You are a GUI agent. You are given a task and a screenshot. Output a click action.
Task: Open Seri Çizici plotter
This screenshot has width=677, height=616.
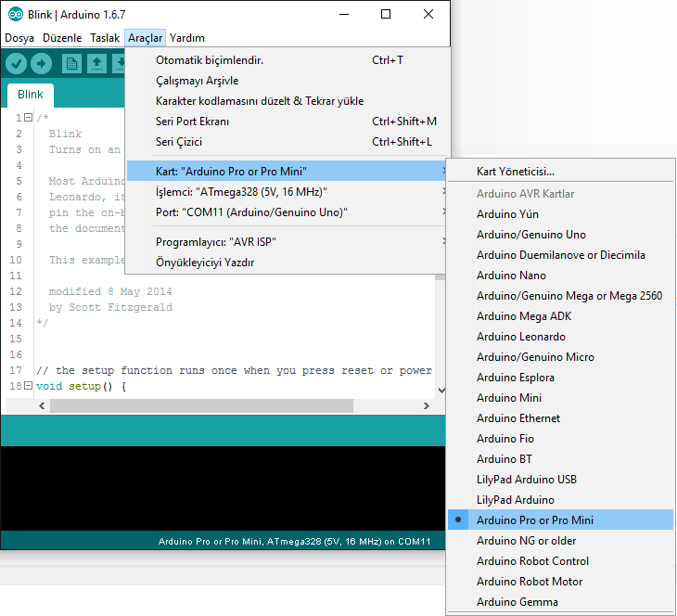pos(287,142)
